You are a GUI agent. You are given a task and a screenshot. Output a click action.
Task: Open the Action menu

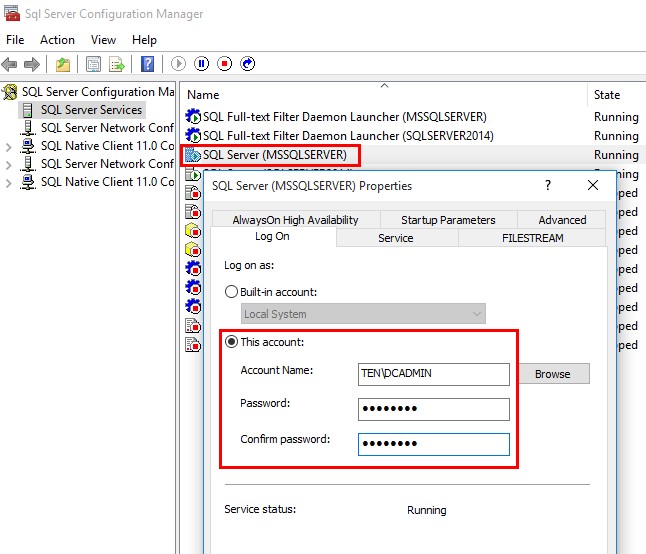pos(57,40)
